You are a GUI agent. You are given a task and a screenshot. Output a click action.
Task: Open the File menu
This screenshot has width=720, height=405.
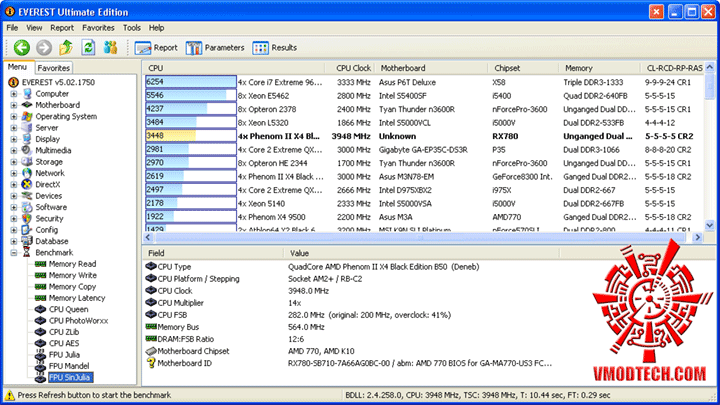point(12,28)
